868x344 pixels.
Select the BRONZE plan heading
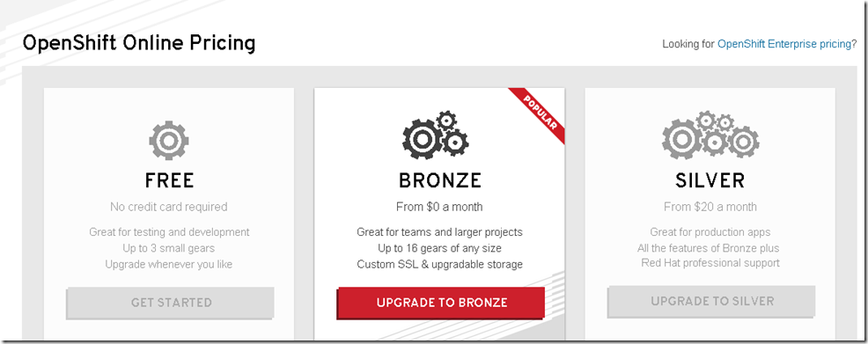click(x=439, y=181)
